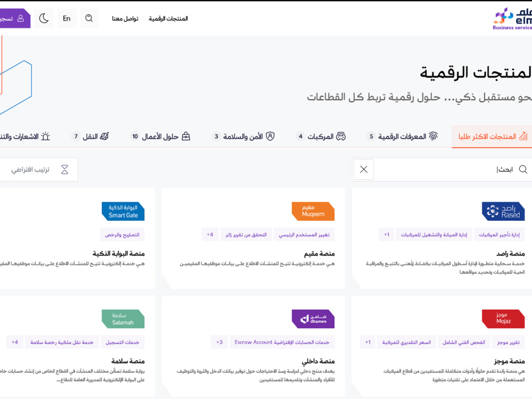
Task: Expand the +1 tag on the Mojaz card
Action: click(368, 342)
